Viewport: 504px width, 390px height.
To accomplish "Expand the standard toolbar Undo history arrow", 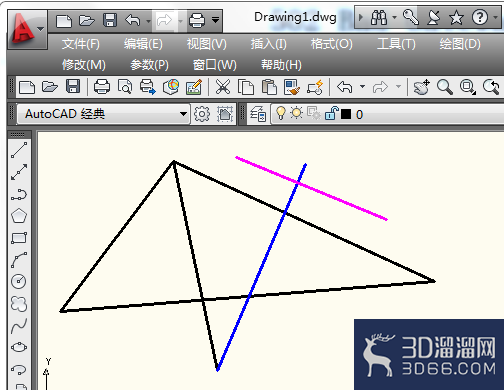I will (x=362, y=87).
